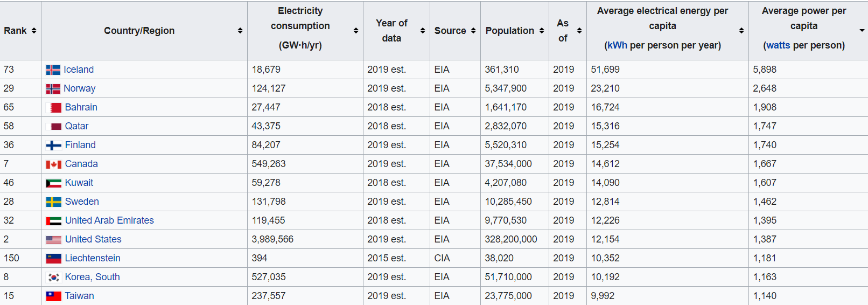Viewport: 868px width, 305px height.
Task: Sort by Source column arrows
Action: point(473,31)
